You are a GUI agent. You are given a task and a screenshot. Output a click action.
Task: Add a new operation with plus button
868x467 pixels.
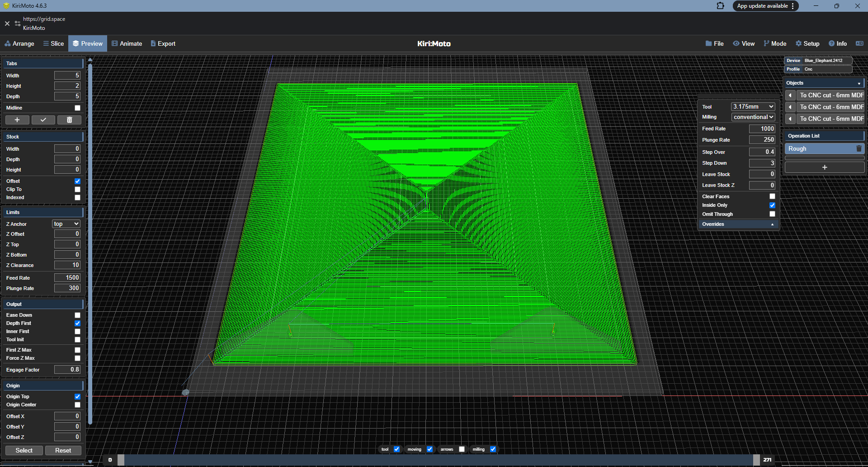point(824,167)
